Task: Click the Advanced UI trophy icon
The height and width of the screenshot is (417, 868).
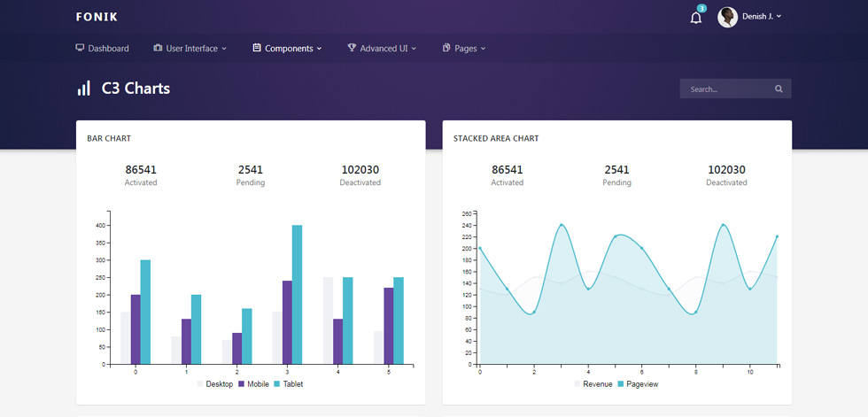Action: [352, 48]
